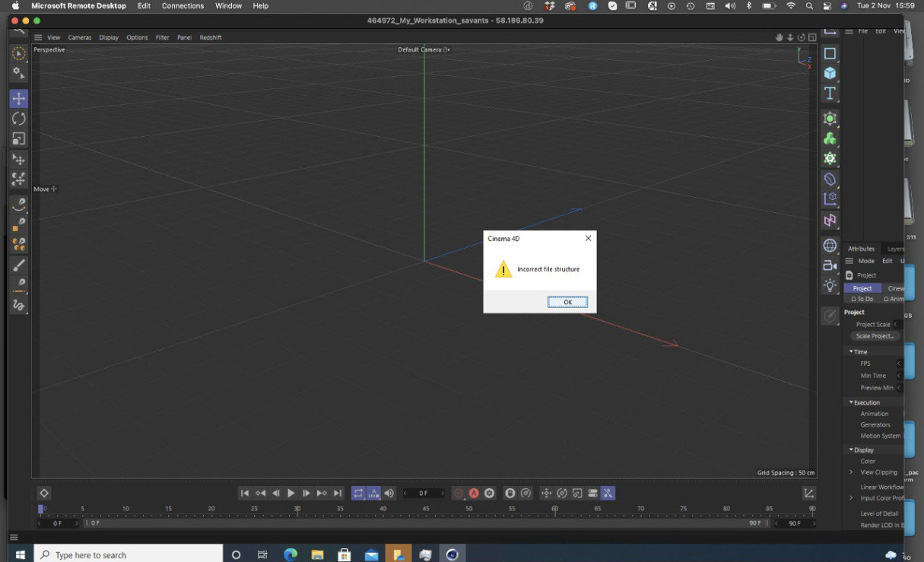Select the Move tool in left toolbar

(x=19, y=99)
